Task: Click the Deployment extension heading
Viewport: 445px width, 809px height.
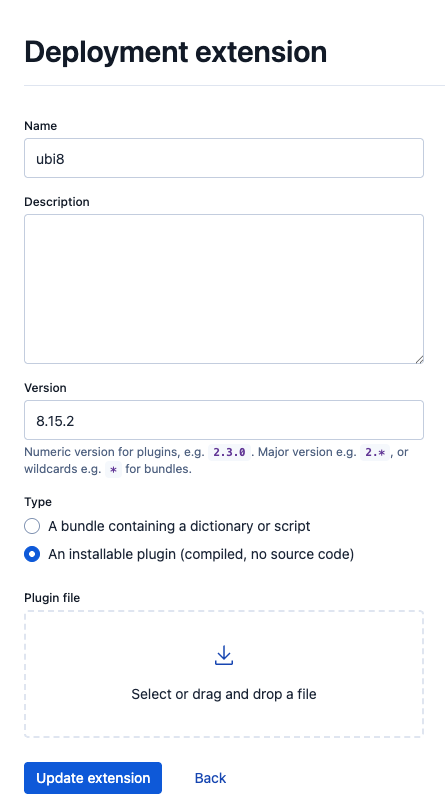Action: click(176, 52)
